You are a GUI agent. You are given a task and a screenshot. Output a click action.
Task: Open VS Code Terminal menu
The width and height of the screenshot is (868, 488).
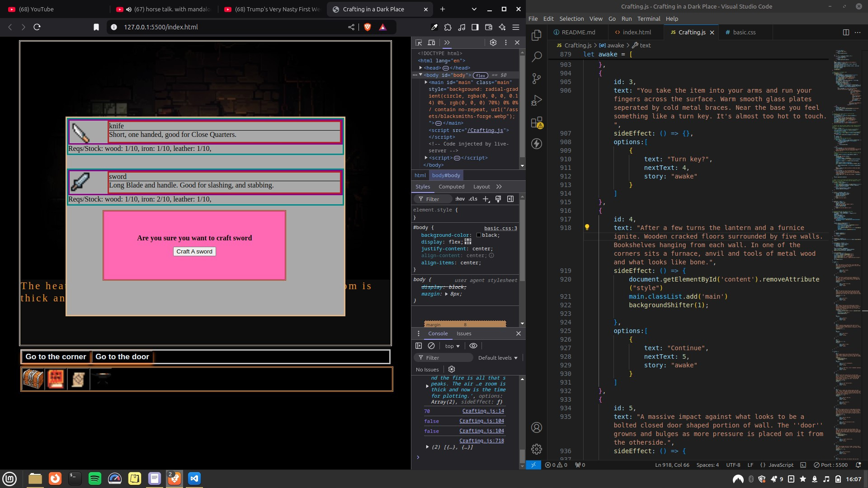648,19
